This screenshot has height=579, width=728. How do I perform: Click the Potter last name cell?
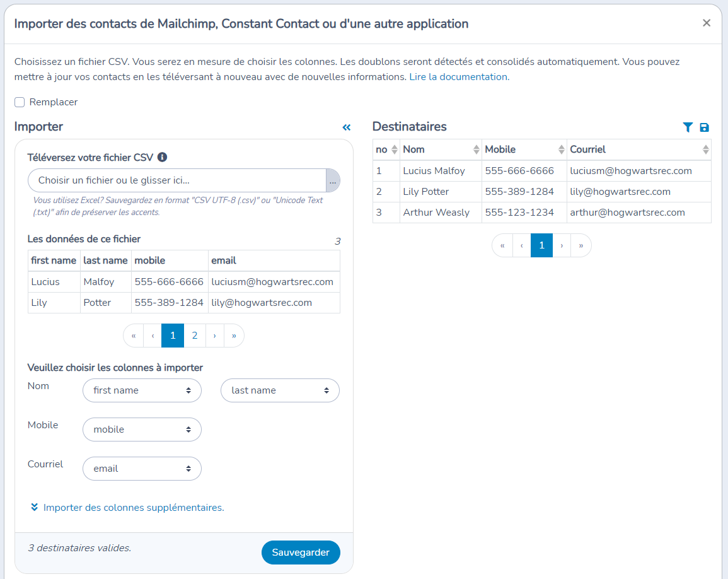click(x=106, y=303)
